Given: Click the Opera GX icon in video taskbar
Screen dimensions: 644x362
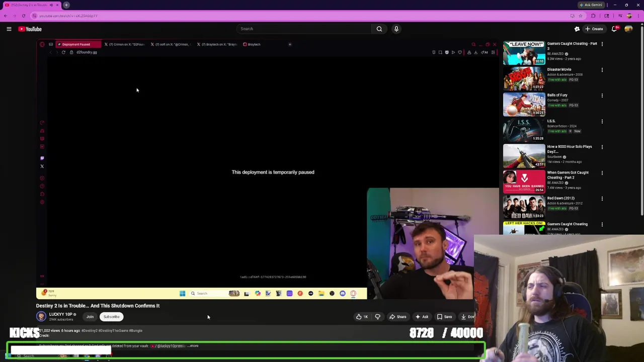Looking at the screenshot, I should 353,294.
